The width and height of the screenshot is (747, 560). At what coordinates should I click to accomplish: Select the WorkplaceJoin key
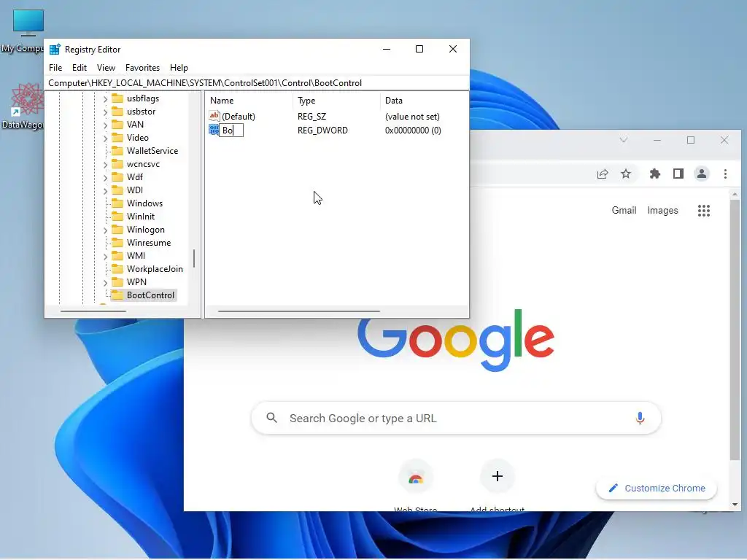(x=155, y=269)
